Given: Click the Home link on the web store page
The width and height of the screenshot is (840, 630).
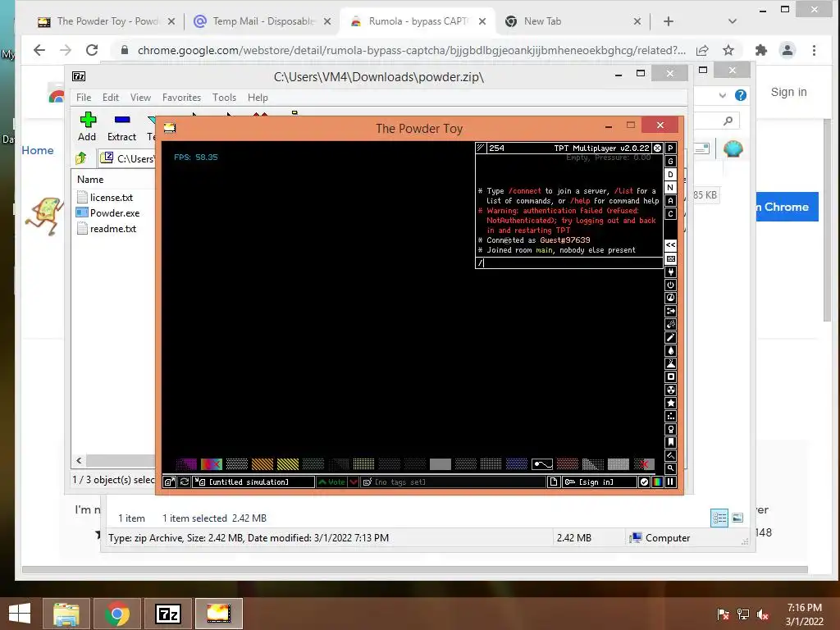Looking at the screenshot, I should pos(38,151).
